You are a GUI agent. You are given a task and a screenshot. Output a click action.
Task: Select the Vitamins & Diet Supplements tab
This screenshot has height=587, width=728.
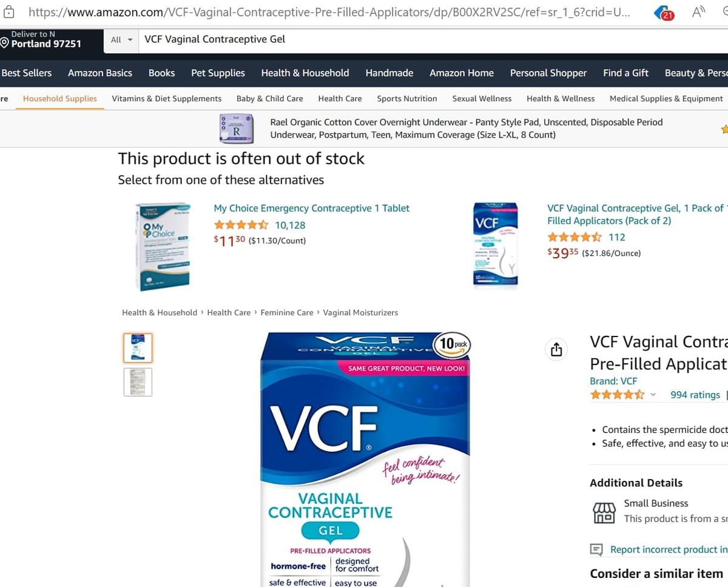tap(167, 98)
